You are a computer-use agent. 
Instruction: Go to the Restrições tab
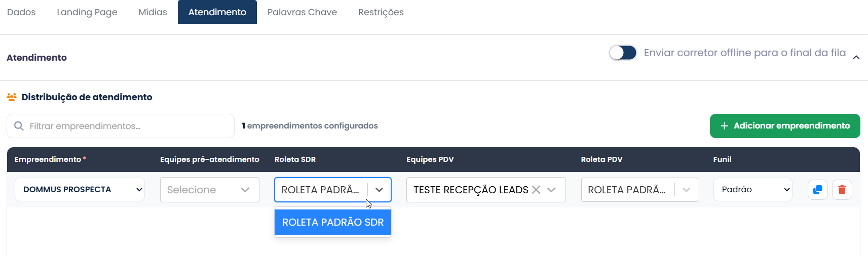click(x=381, y=12)
